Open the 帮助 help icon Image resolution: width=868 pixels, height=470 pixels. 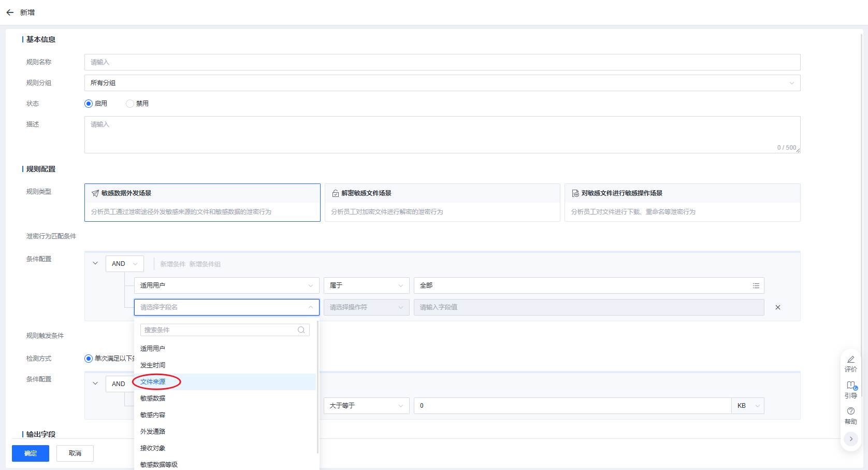850,411
